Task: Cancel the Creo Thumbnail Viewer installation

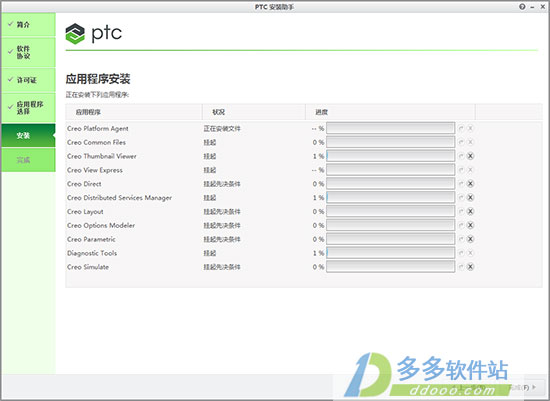Action: pos(470,156)
